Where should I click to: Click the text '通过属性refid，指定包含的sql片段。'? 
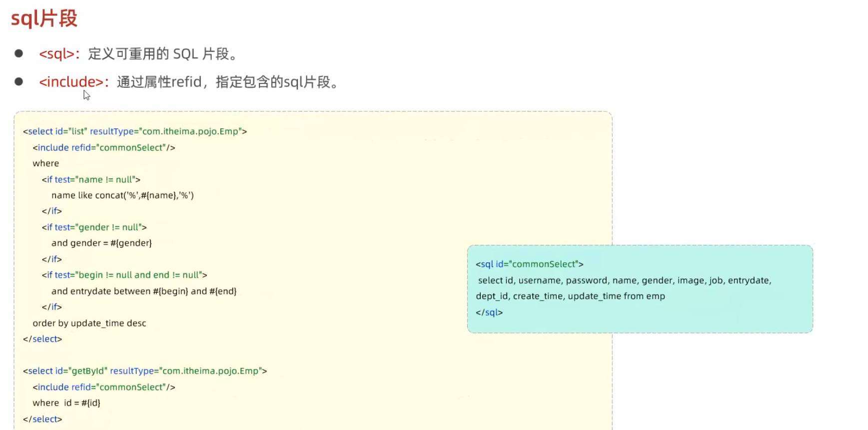(228, 81)
